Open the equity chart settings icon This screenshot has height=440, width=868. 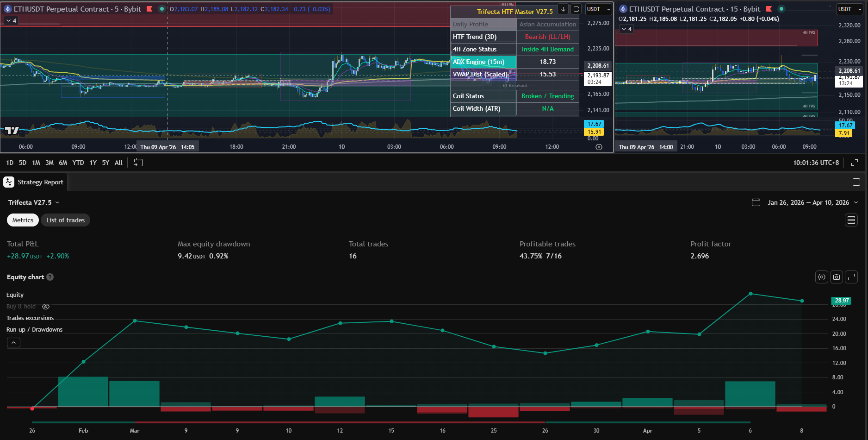point(822,277)
